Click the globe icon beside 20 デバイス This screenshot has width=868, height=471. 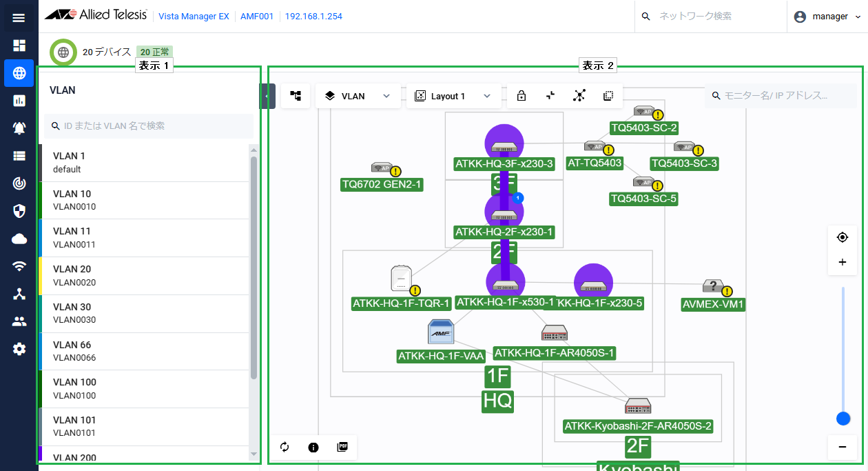coord(63,52)
